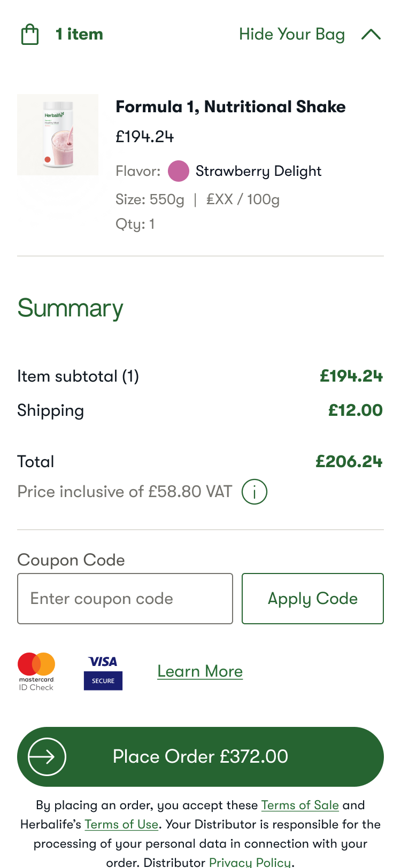401x868 pixels.
Task: Open the VAT info icon next to Total
Action: click(x=256, y=492)
